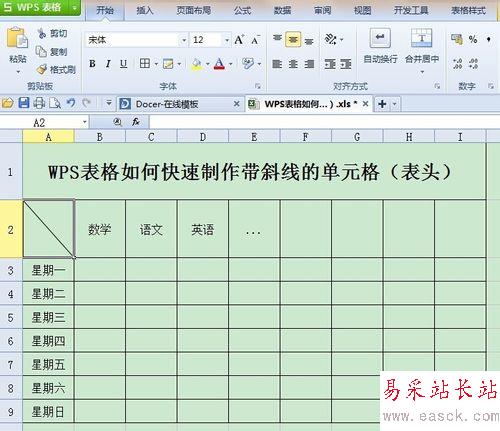Add new document tab with plus button
The image size is (500, 431).
pos(382,104)
